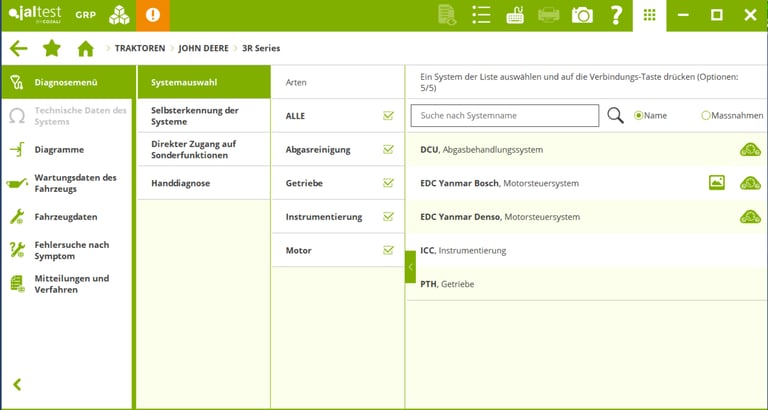
Task: Return home via the house icon
Action: (x=86, y=48)
